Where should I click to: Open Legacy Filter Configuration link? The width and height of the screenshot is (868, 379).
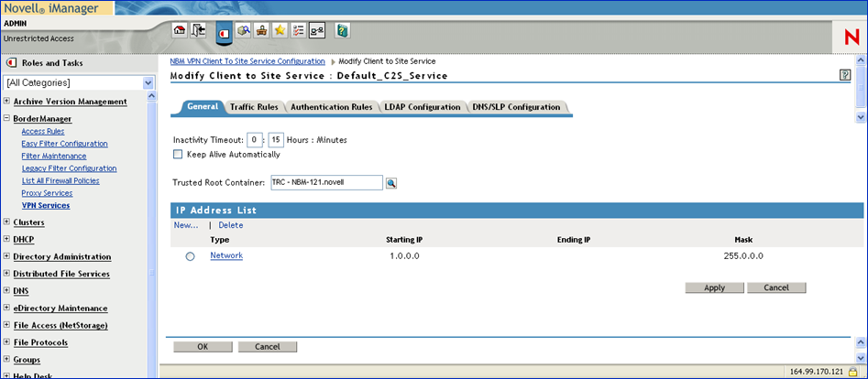[69, 168]
